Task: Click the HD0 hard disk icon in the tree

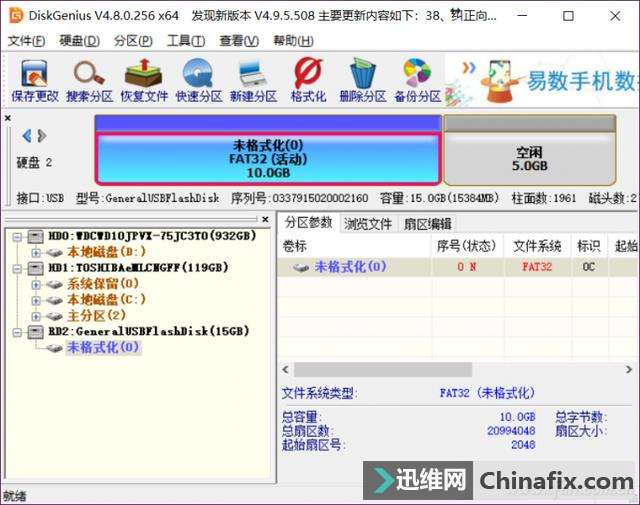Action: pyautogui.click(x=35, y=236)
